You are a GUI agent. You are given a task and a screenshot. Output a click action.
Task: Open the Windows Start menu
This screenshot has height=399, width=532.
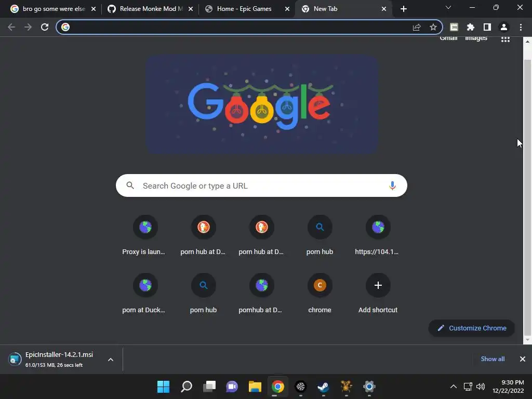tap(163, 387)
